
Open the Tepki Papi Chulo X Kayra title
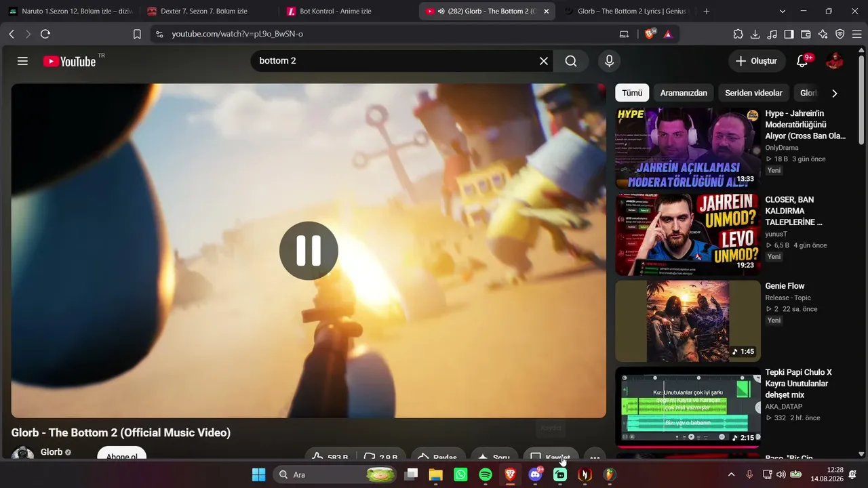click(798, 384)
